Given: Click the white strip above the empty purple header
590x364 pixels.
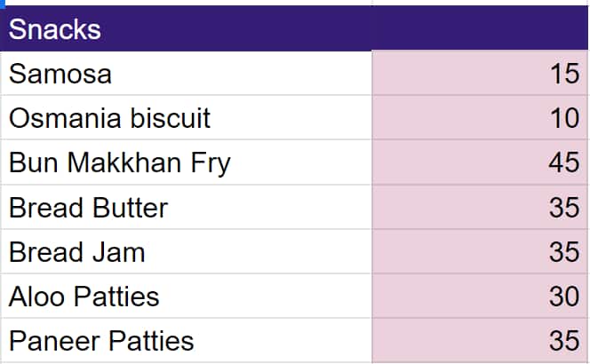Looking at the screenshot, I should pyautogui.click(x=480, y=3).
